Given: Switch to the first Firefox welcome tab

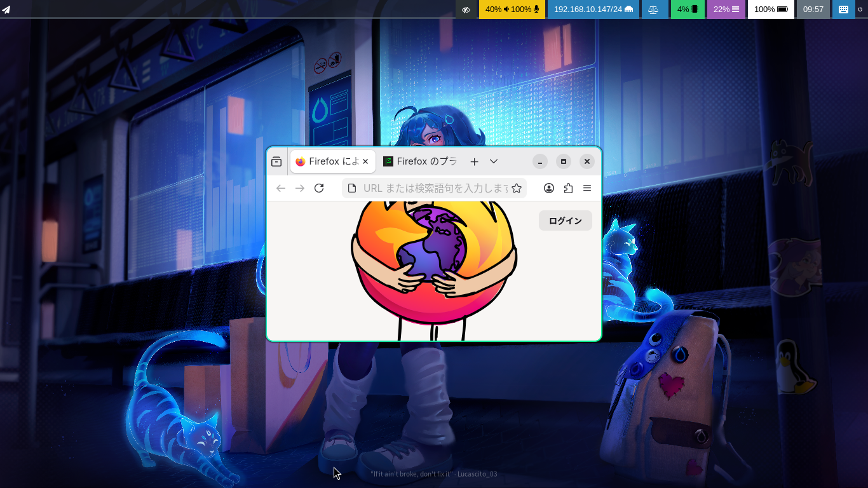Looking at the screenshot, I should [333, 161].
